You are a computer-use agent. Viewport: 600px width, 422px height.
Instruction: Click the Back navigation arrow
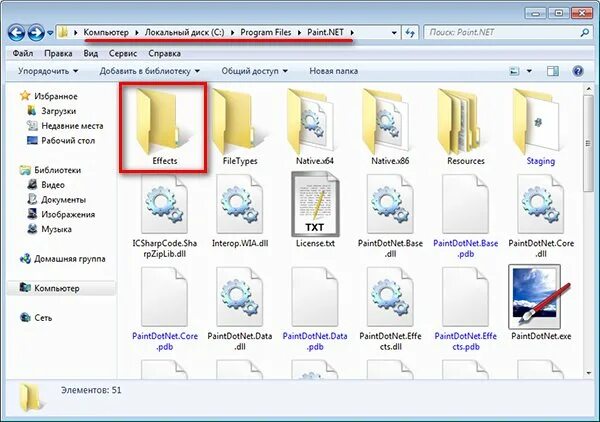16,33
